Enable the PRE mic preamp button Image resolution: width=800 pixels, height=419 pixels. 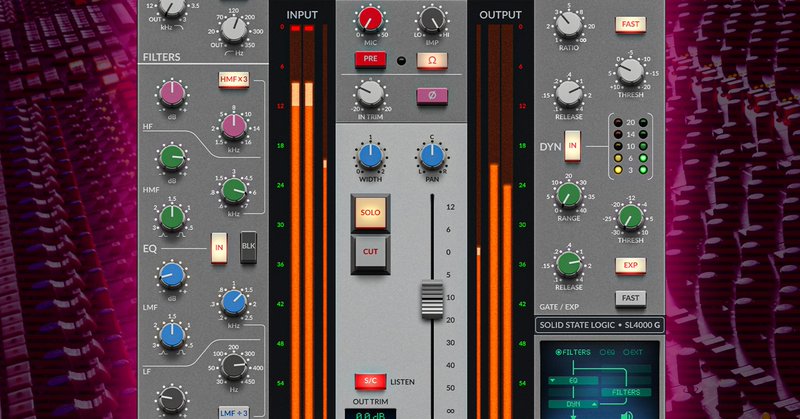pyautogui.click(x=370, y=59)
